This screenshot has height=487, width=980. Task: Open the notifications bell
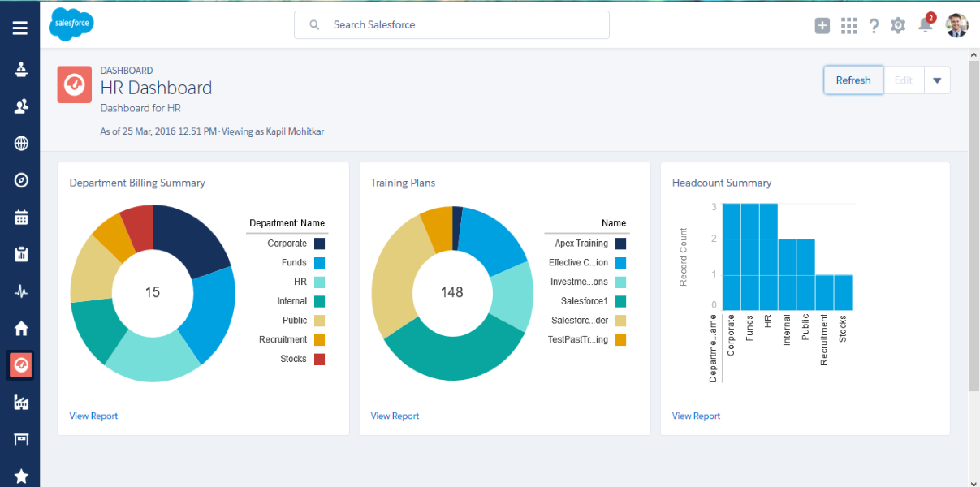click(x=926, y=24)
